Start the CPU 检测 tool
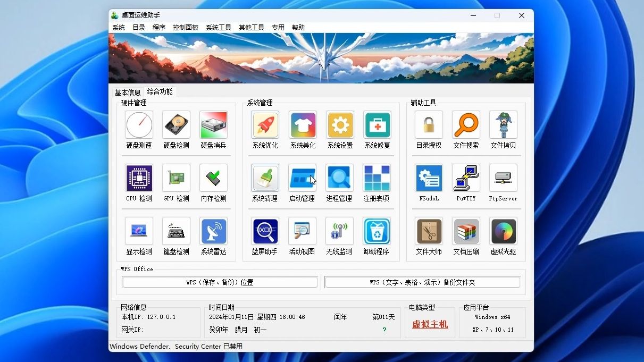The image size is (644, 362). coord(139,178)
